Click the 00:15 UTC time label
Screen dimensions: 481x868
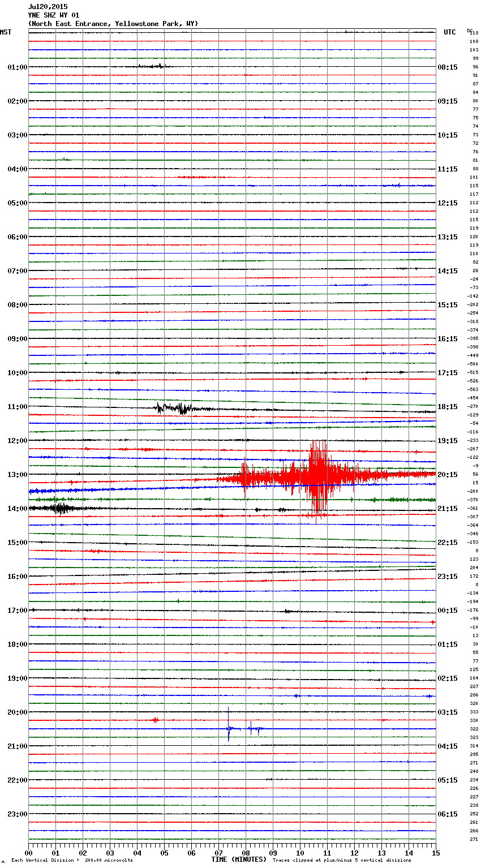(448, 611)
